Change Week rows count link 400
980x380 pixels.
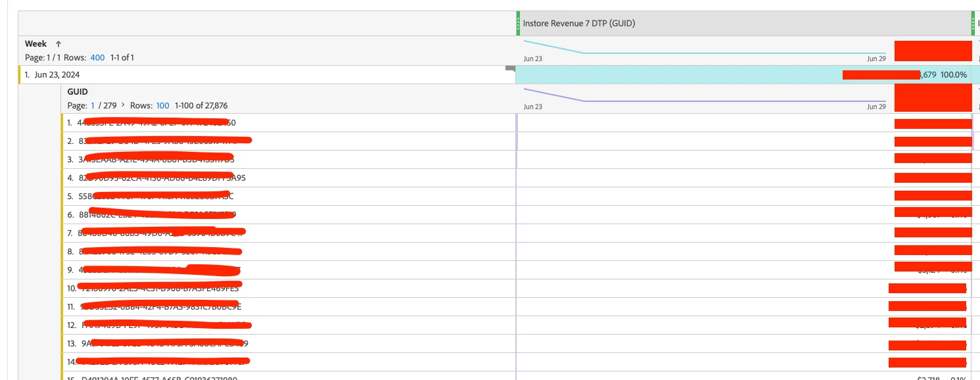(x=97, y=58)
